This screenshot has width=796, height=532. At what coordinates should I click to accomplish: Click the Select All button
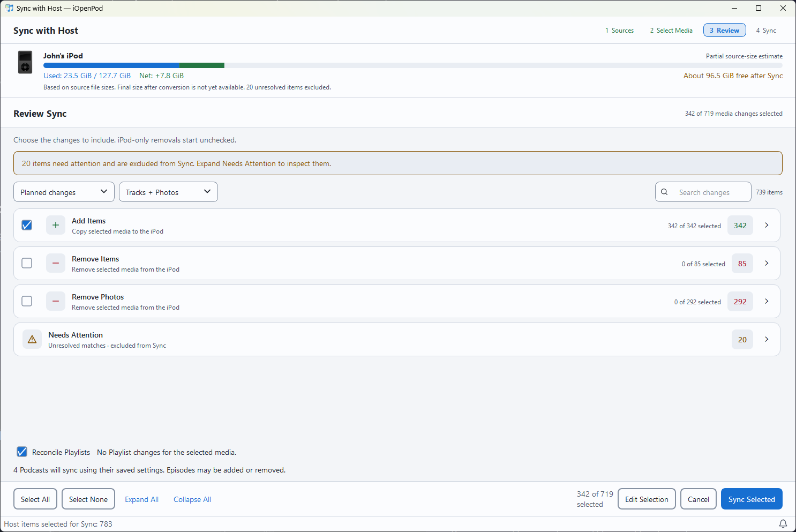[x=35, y=499]
